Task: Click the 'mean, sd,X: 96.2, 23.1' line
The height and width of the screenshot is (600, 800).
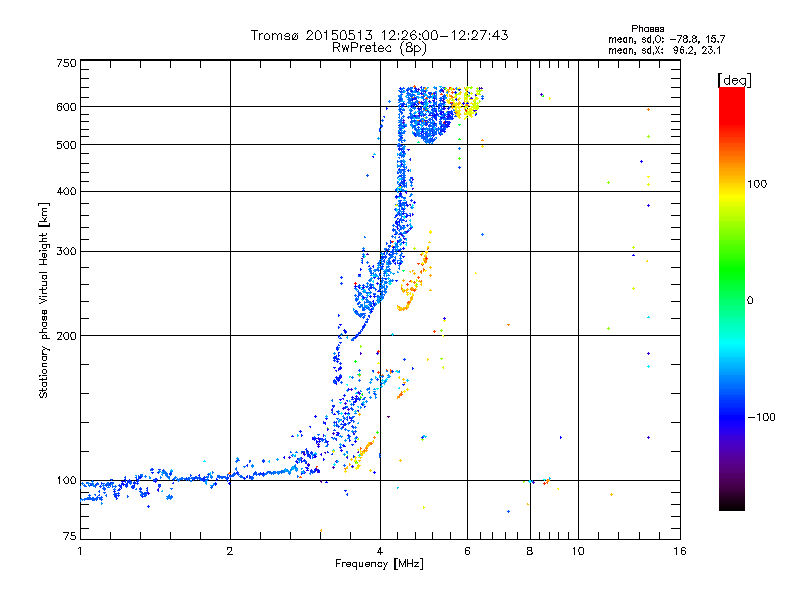Action: (x=664, y=50)
